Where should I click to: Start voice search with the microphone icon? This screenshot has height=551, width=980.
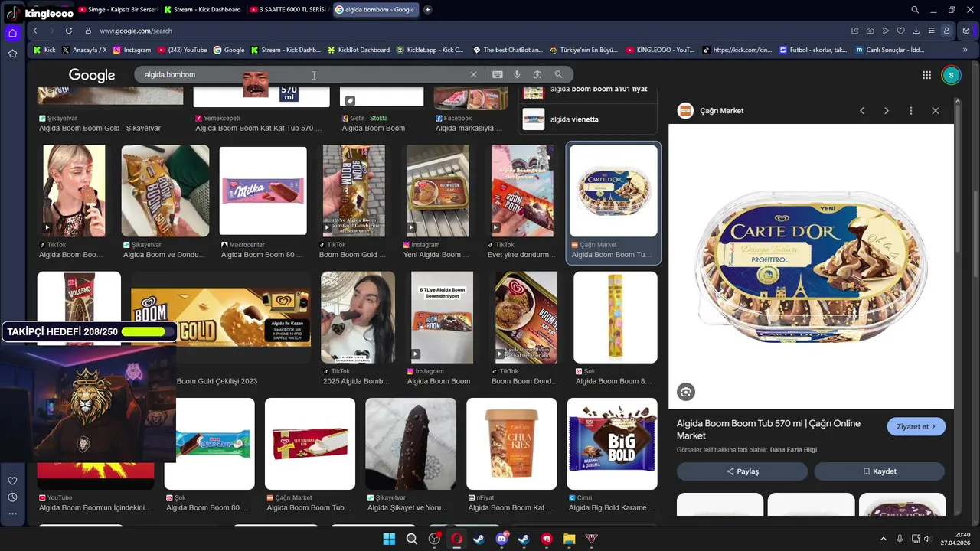[517, 74]
